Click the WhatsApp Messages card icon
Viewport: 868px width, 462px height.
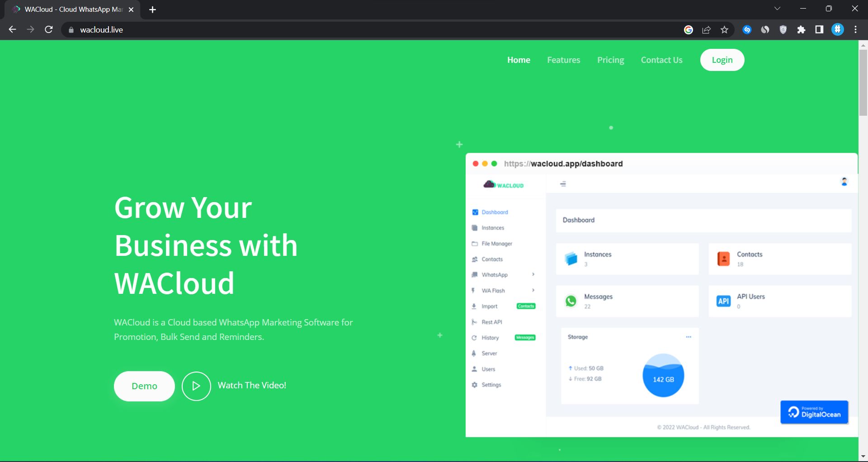point(571,301)
